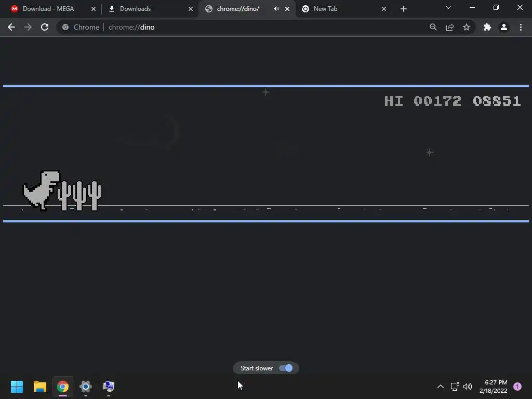Open a new tab with the plus button

tap(403, 9)
